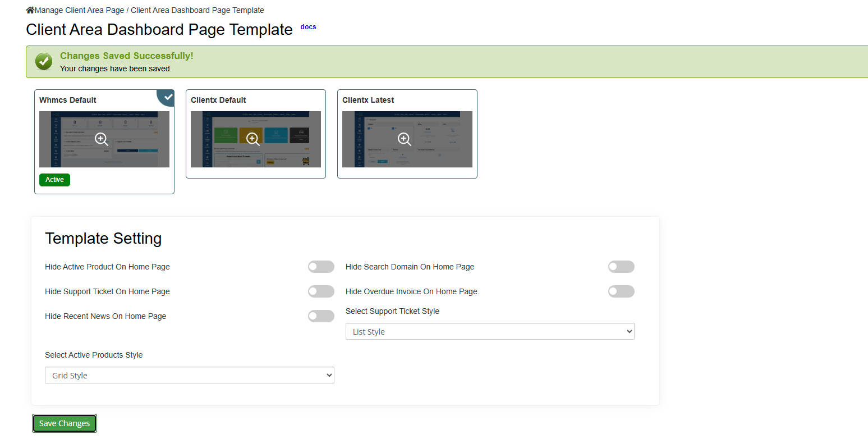Toggle Hide Support Ticket On Home Page
The image size is (868, 443).
(321, 291)
